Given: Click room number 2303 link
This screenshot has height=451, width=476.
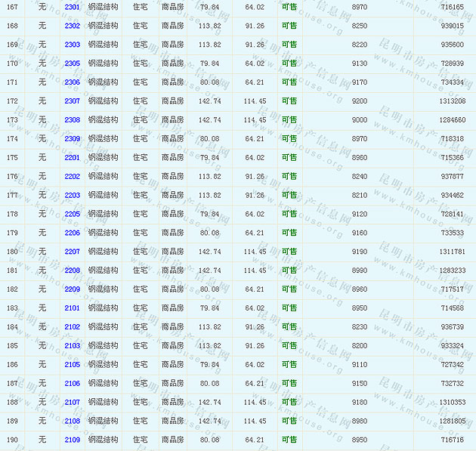Looking at the screenshot, I should click(x=72, y=45).
